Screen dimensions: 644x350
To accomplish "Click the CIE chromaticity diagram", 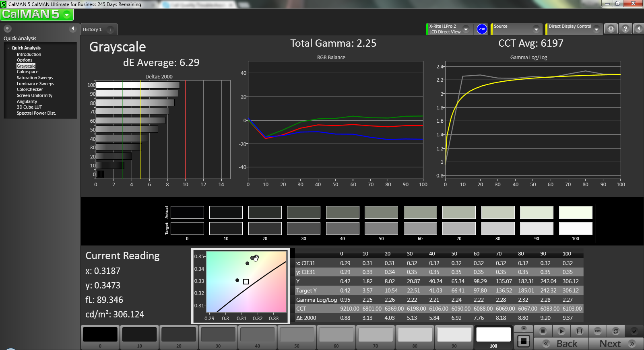I will [246, 281].
